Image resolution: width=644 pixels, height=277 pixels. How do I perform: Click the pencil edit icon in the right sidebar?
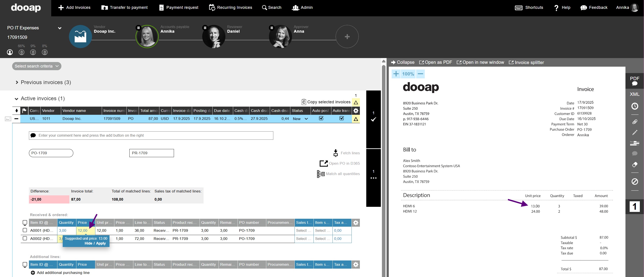pyautogui.click(x=635, y=132)
